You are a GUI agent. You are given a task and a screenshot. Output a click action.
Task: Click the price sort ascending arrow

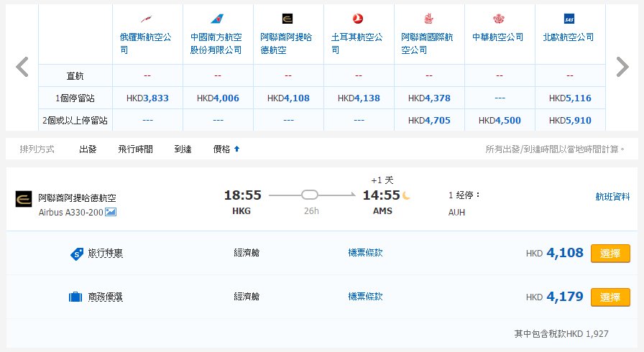236,149
